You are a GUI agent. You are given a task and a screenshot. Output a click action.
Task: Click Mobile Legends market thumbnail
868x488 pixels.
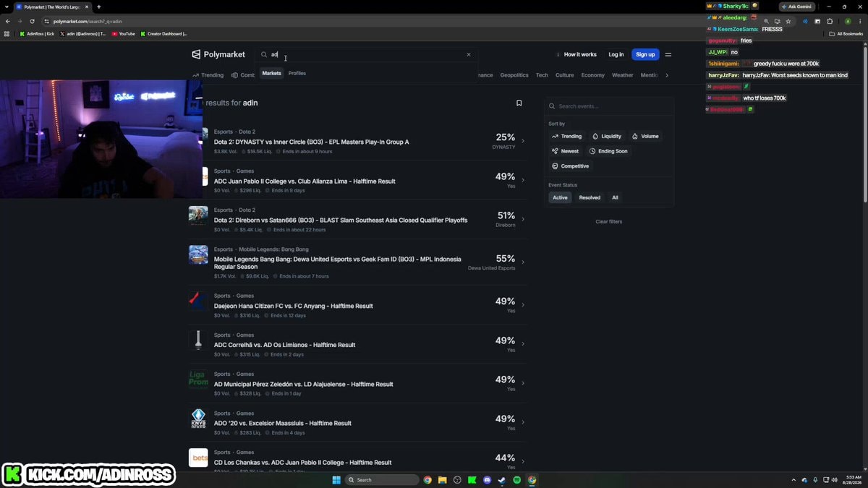(198, 254)
